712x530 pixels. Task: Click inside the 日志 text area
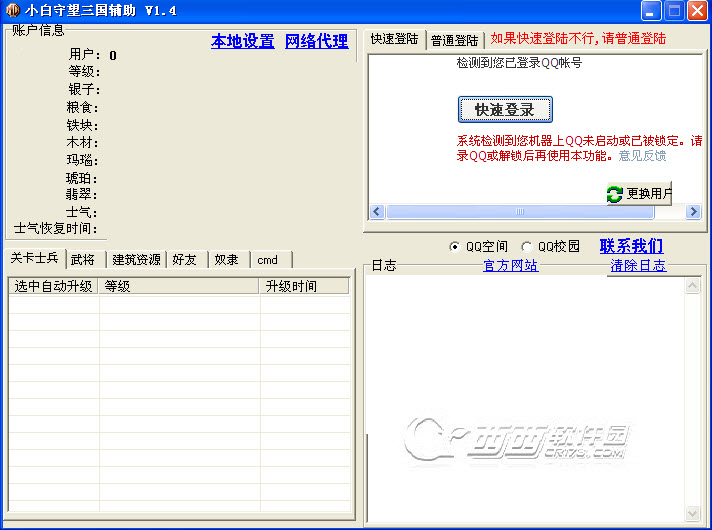[526, 399]
